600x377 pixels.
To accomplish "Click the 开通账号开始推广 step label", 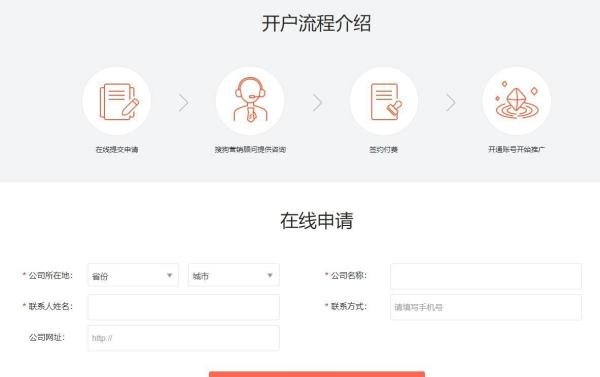I will click(517, 149).
